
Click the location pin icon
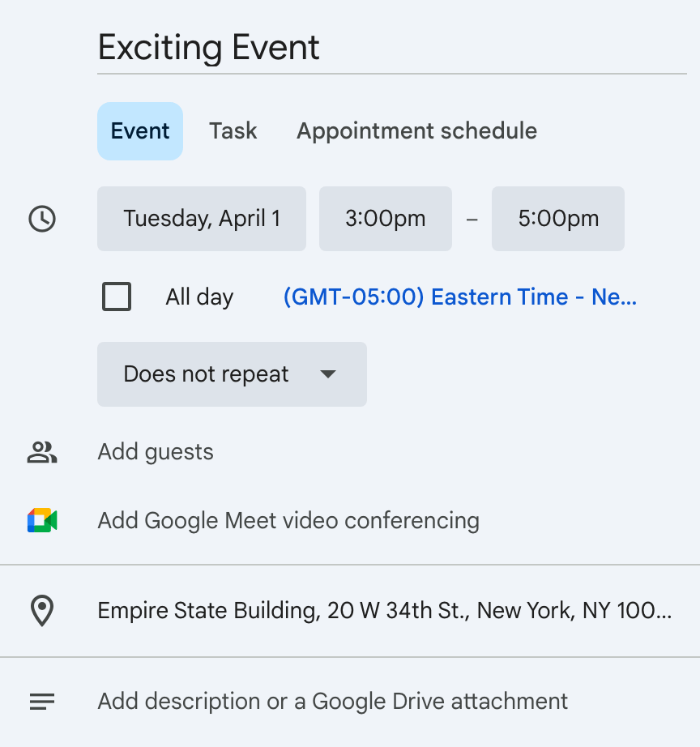coord(42,611)
